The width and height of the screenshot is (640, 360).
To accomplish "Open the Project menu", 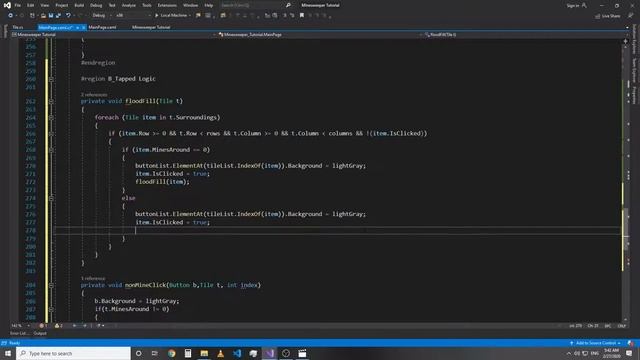I will click(62, 5).
